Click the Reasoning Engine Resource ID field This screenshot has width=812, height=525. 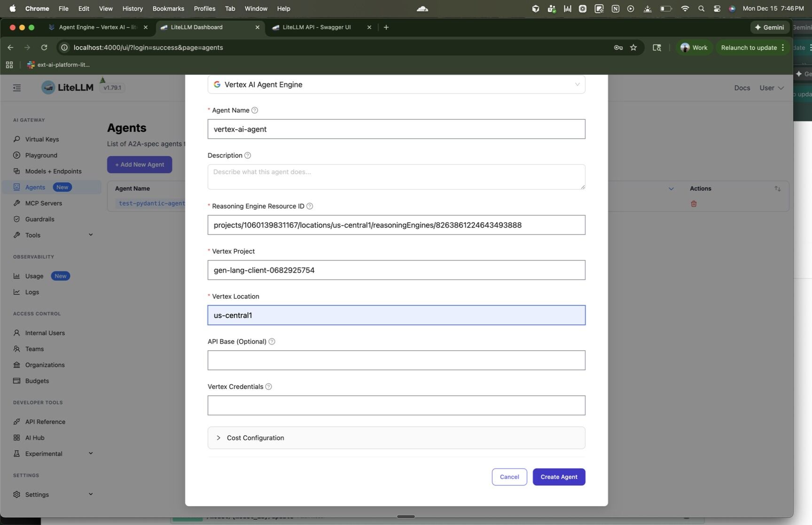click(396, 225)
